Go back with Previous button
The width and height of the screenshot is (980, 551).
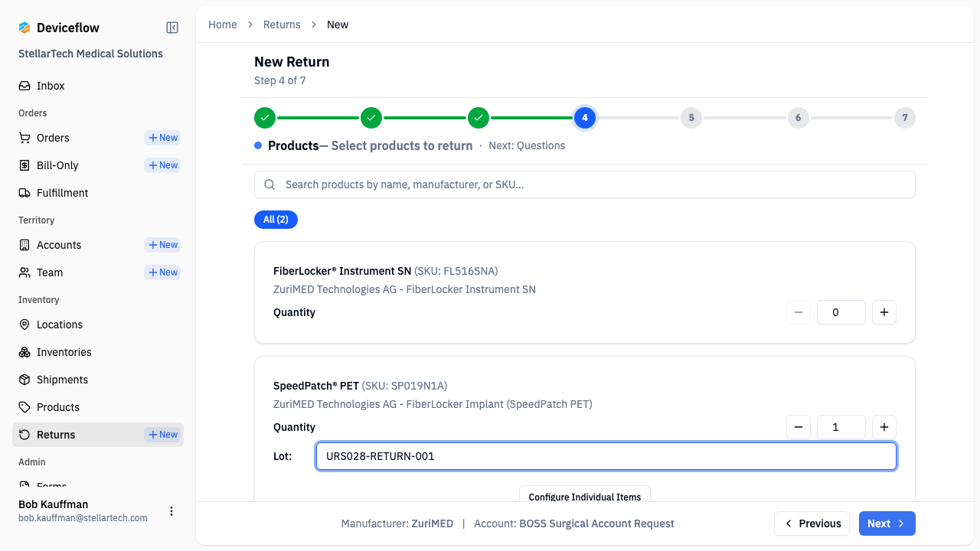tap(812, 523)
